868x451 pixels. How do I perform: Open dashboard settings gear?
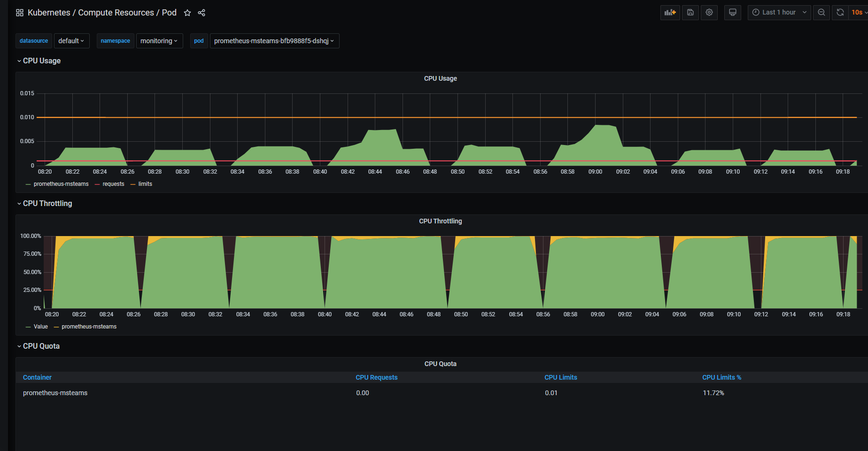click(709, 12)
